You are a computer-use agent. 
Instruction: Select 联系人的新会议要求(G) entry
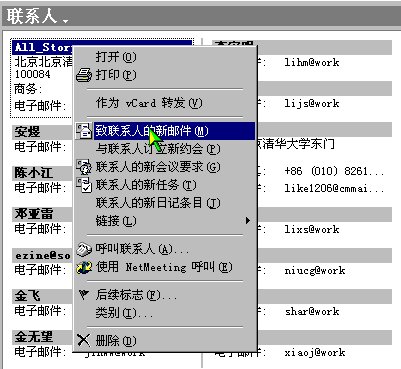165,167
